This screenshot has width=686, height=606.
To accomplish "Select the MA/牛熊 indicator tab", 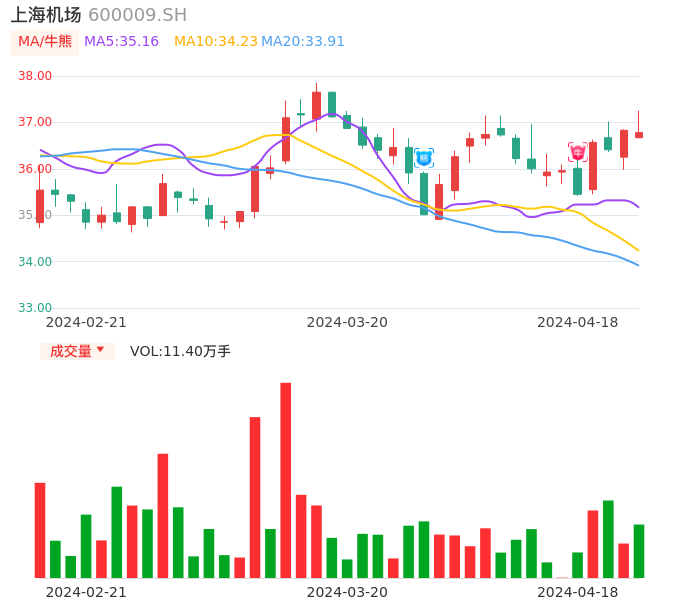I will click(45, 42).
